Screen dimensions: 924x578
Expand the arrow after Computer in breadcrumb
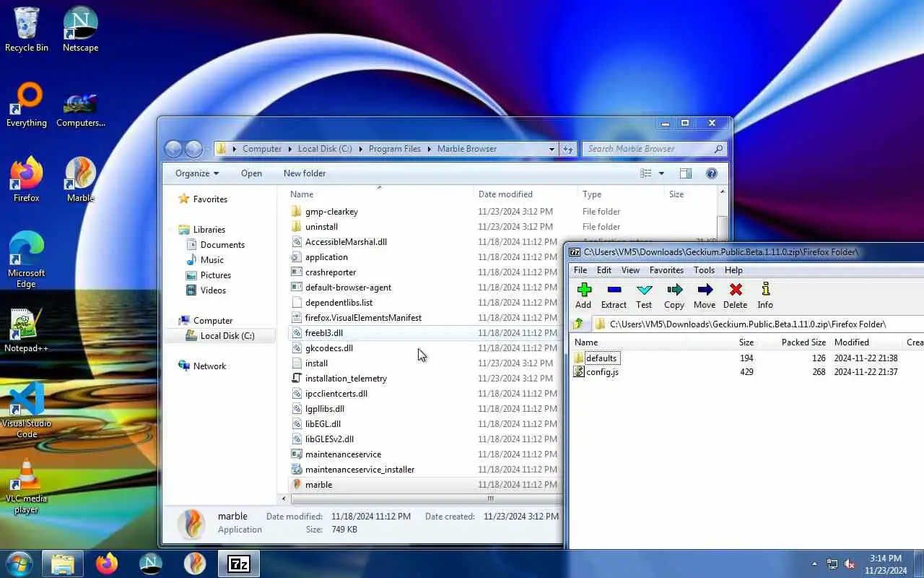[289, 149]
